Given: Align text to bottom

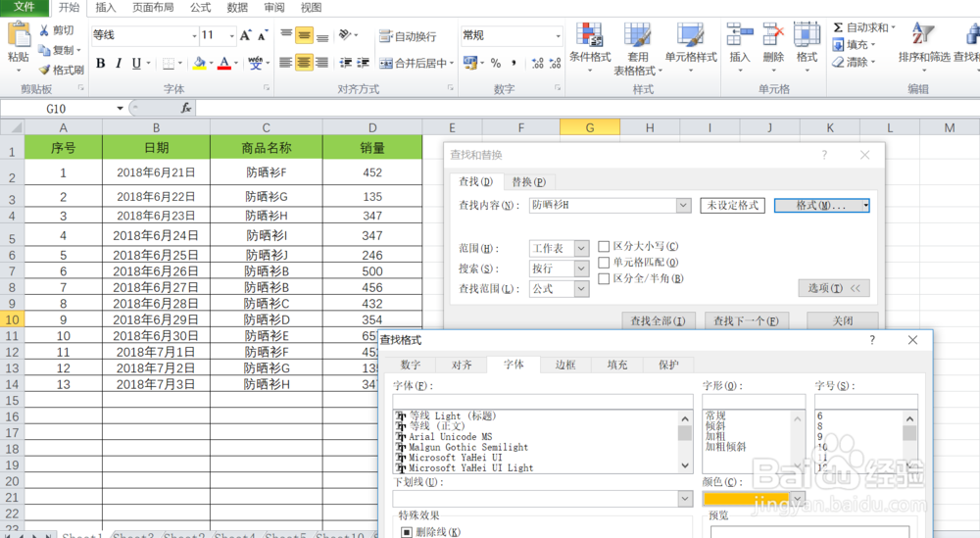Looking at the screenshot, I should (x=322, y=35).
